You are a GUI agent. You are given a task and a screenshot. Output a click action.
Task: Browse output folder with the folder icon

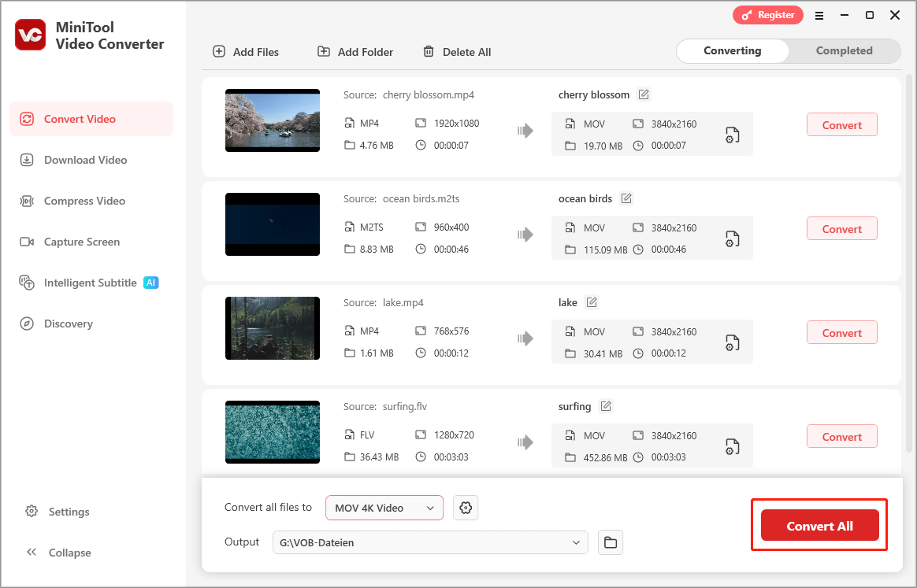point(611,542)
